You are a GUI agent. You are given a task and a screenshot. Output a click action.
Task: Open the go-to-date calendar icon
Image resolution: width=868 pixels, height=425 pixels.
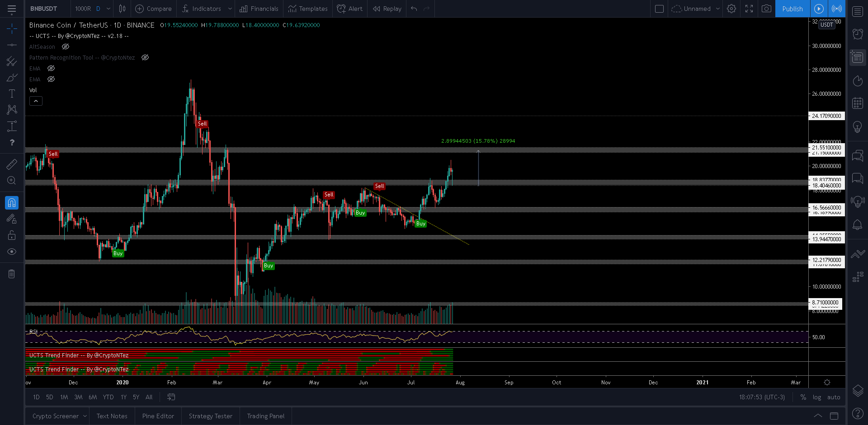[x=171, y=397]
